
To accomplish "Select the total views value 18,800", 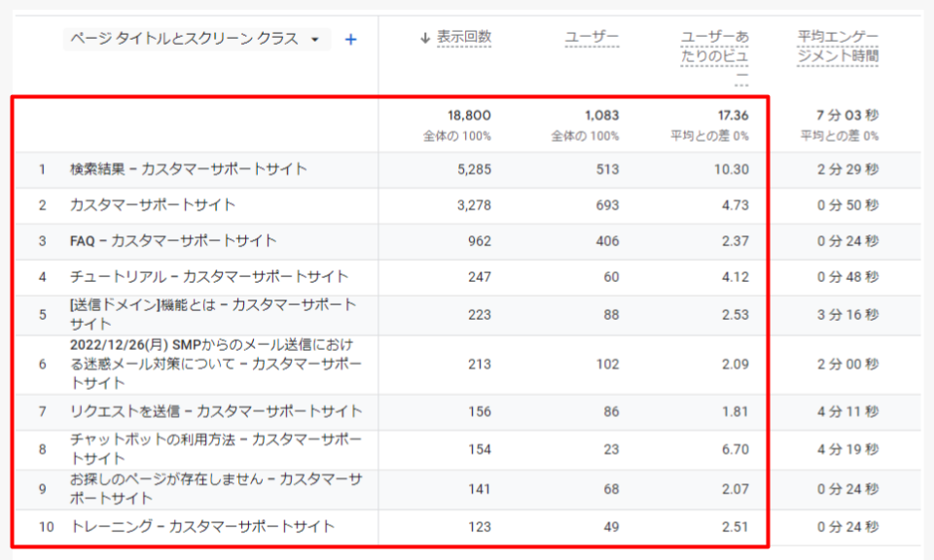I will coord(469,115).
